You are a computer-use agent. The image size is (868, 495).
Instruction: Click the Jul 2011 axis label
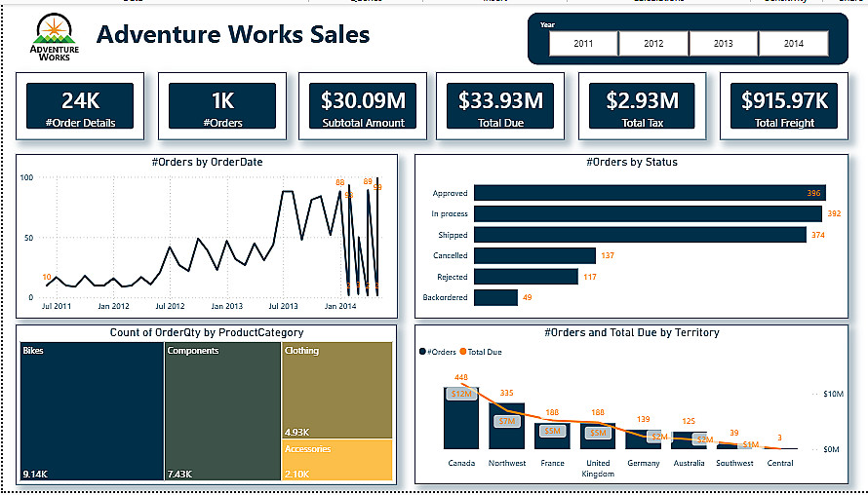coord(57,306)
